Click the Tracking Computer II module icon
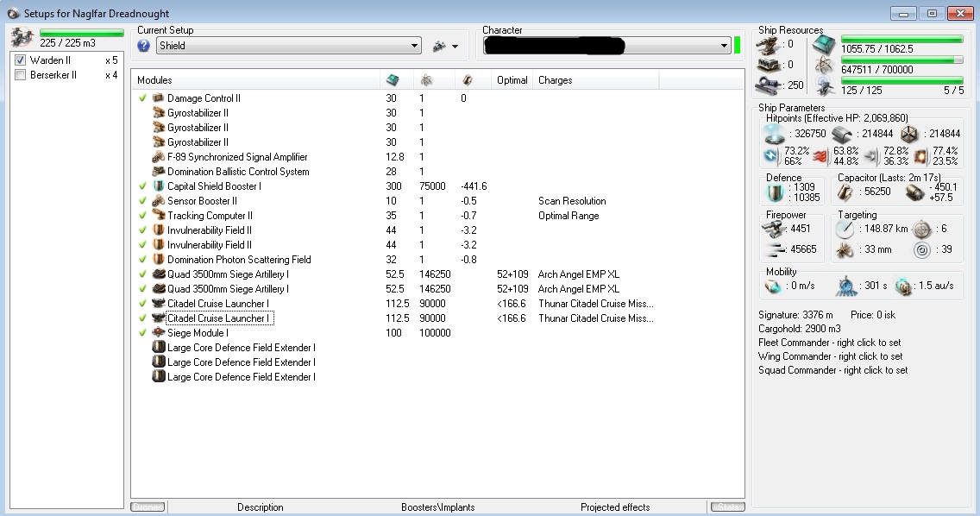This screenshot has width=980, height=516. pyautogui.click(x=158, y=215)
